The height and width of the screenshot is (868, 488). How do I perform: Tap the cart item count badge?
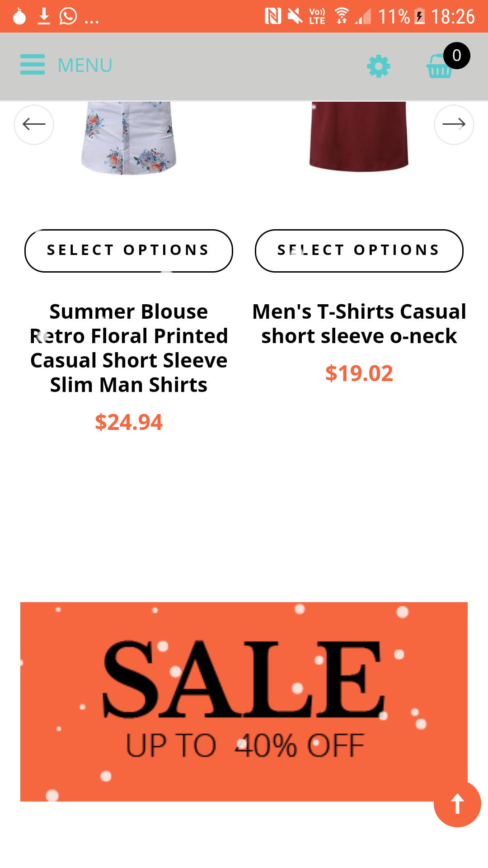pyautogui.click(x=456, y=56)
